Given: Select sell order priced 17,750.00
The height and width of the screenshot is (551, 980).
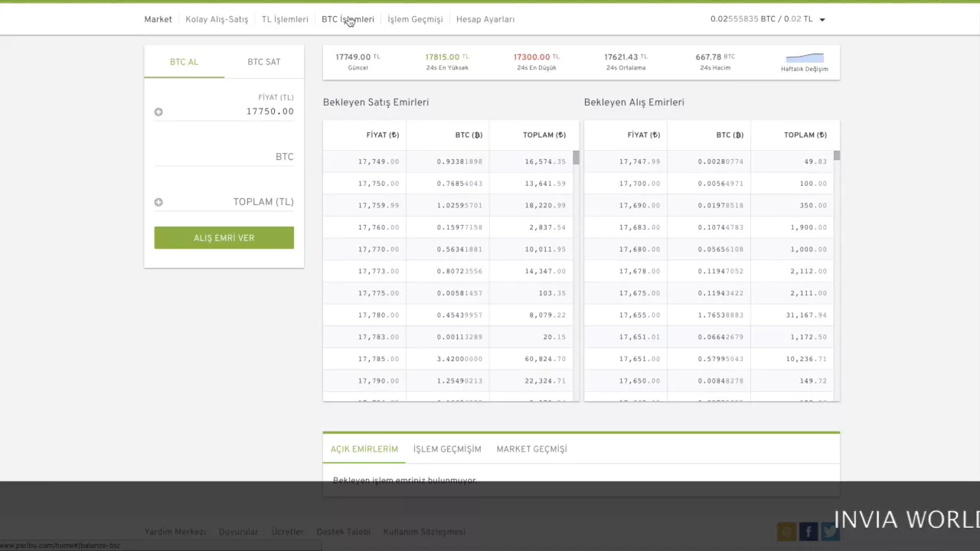Looking at the screenshot, I should 448,184.
